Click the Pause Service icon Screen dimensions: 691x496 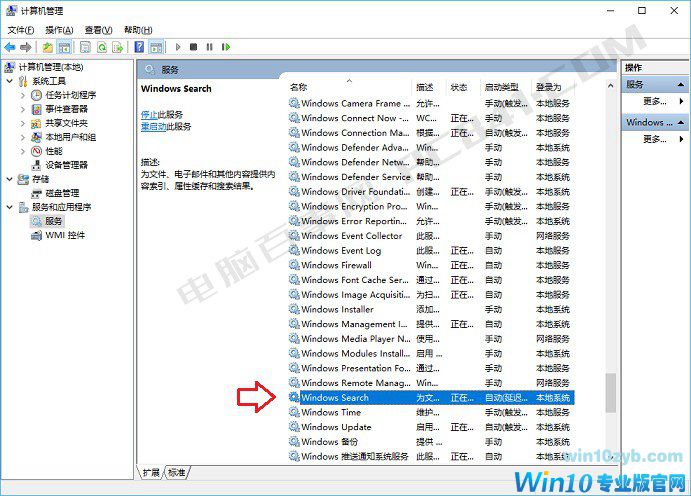pyautogui.click(x=209, y=47)
